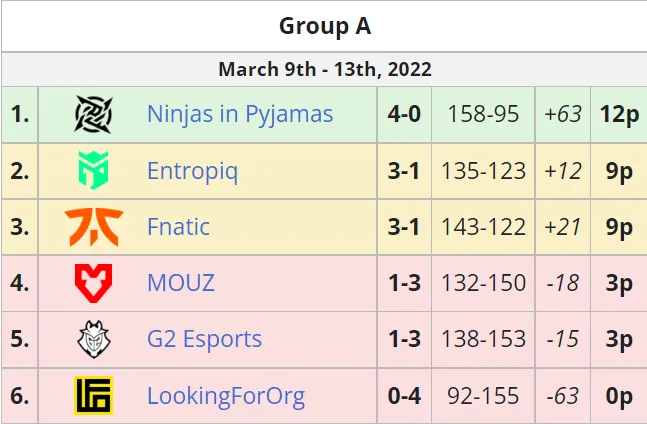Open the LookingForOrg team link
The width and height of the screenshot is (647, 424).
tap(226, 396)
